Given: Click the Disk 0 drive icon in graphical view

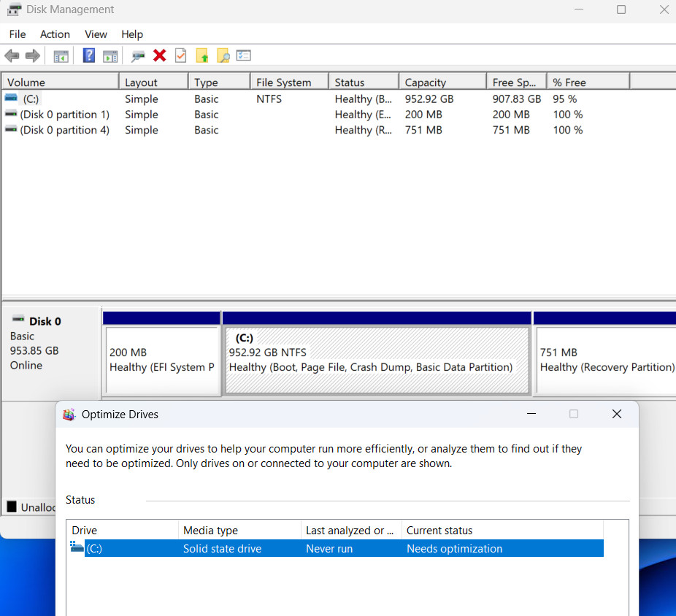Looking at the screenshot, I should tap(18, 320).
